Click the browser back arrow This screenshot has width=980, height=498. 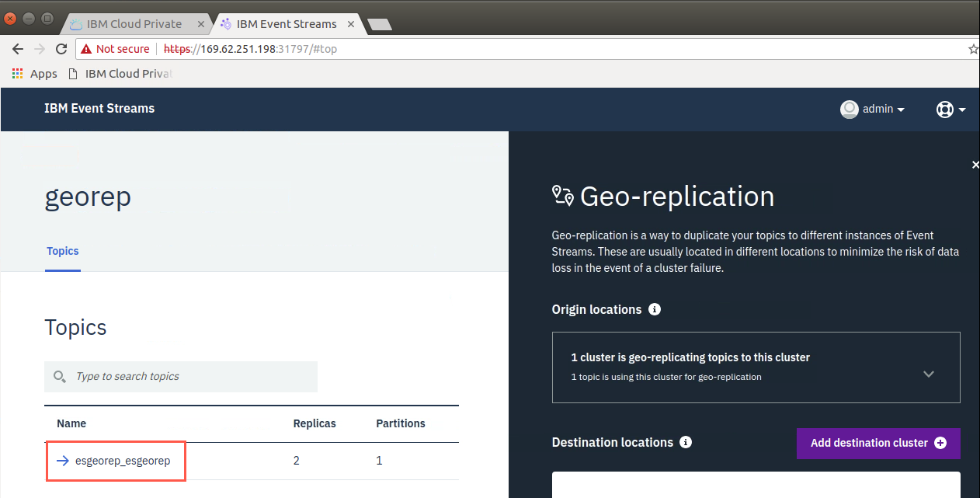[x=18, y=49]
